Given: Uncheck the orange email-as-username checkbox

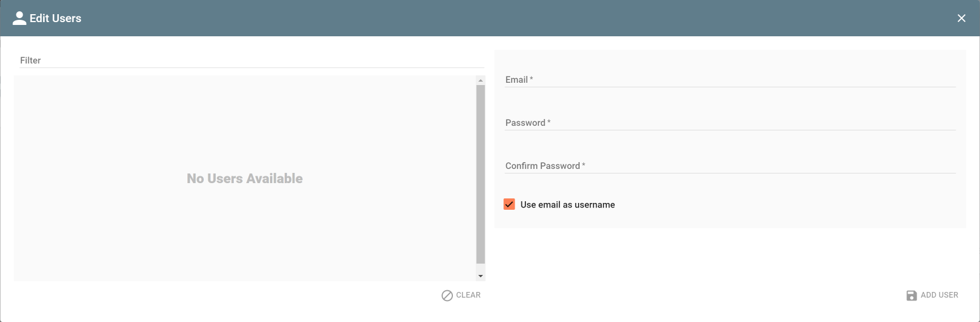Looking at the screenshot, I should (509, 205).
